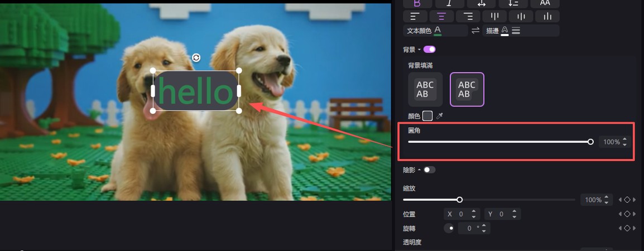Enable the 陰影 shadow toggle

[x=429, y=170]
